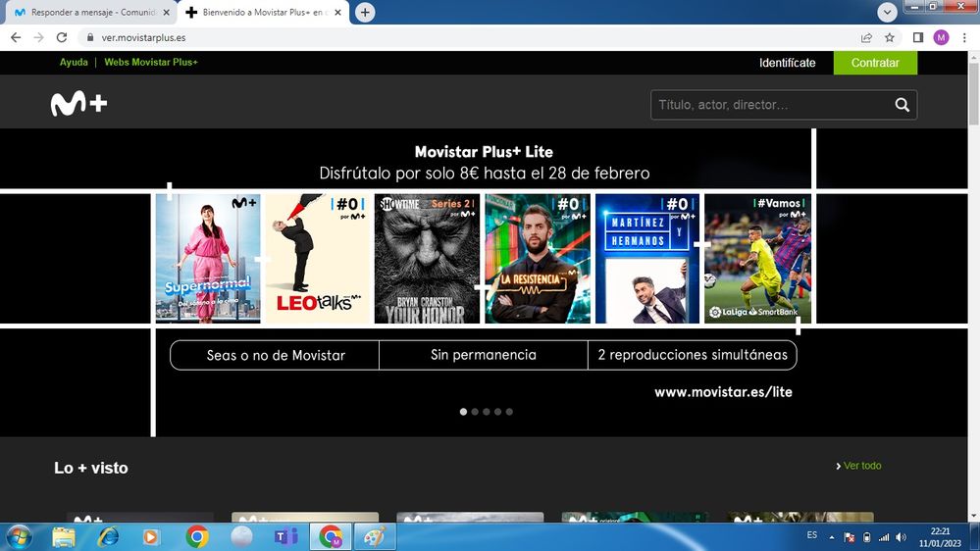980x551 pixels.
Task: Go to the third carousel slide dot
Action: click(x=487, y=412)
